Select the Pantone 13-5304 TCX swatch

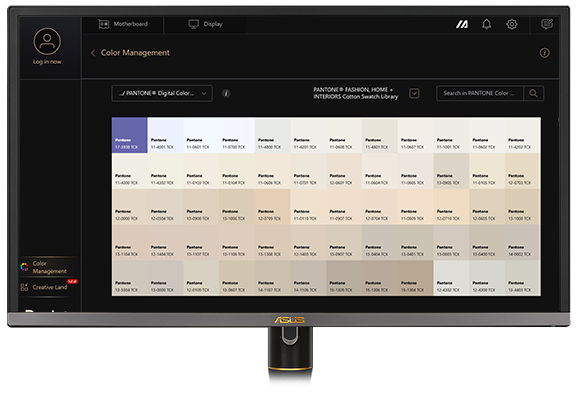(x=129, y=278)
